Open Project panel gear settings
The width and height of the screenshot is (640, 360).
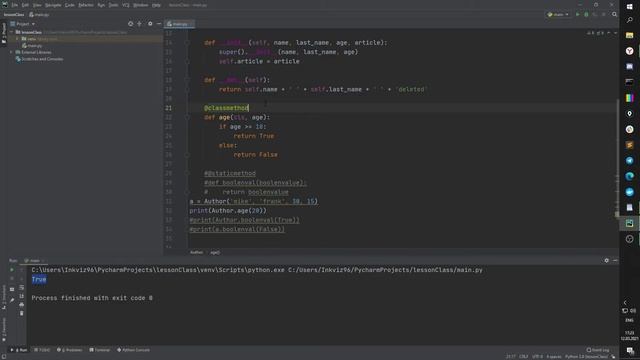coord(150,24)
